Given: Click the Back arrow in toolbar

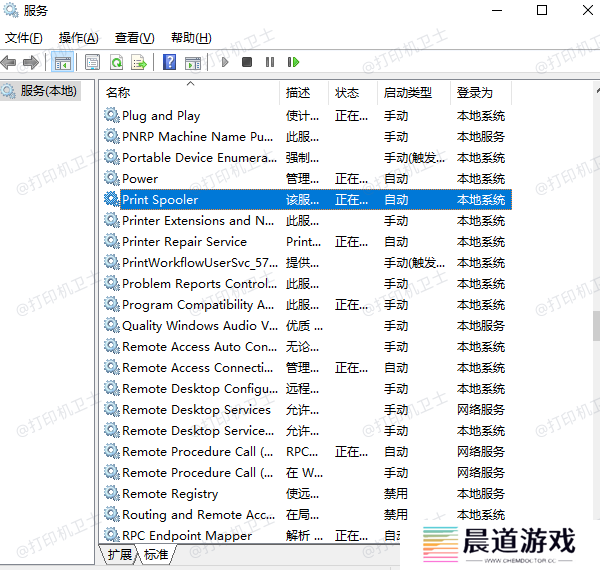Looking at the screenshot, I should coord(8,62).
